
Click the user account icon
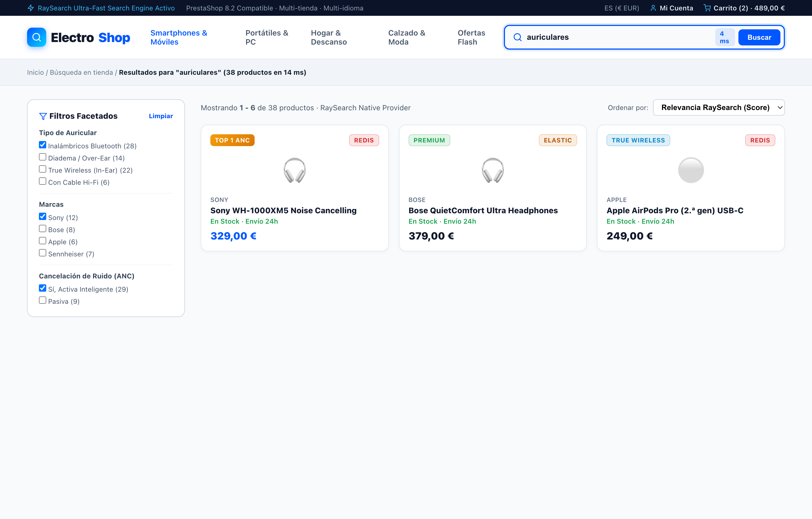pyautogui.click(x=653, y=8)
